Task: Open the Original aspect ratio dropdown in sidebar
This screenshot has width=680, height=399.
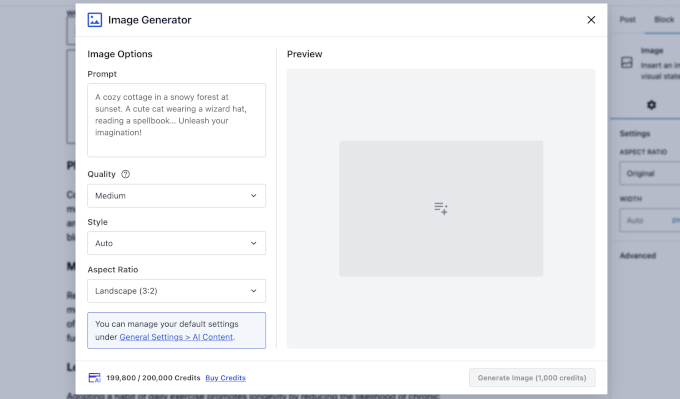Action: click(x=650, y=173)
